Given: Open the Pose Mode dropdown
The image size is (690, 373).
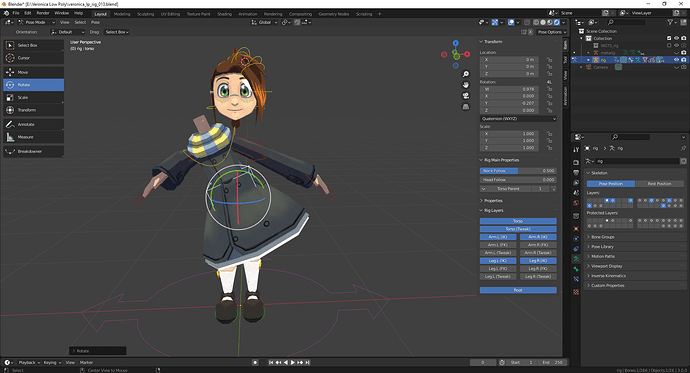Looking at the screenshot, I should pos(37,22).
